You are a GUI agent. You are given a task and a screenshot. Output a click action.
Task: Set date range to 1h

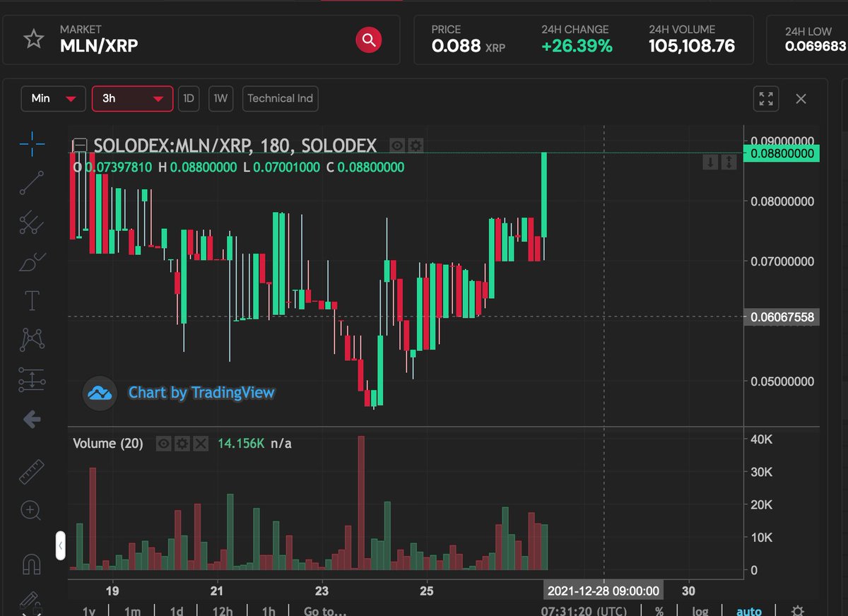coord(269,611)
